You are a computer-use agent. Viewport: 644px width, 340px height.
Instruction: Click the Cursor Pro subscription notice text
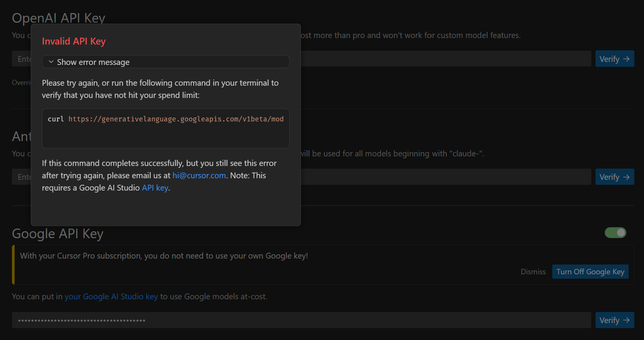point(164,256)
